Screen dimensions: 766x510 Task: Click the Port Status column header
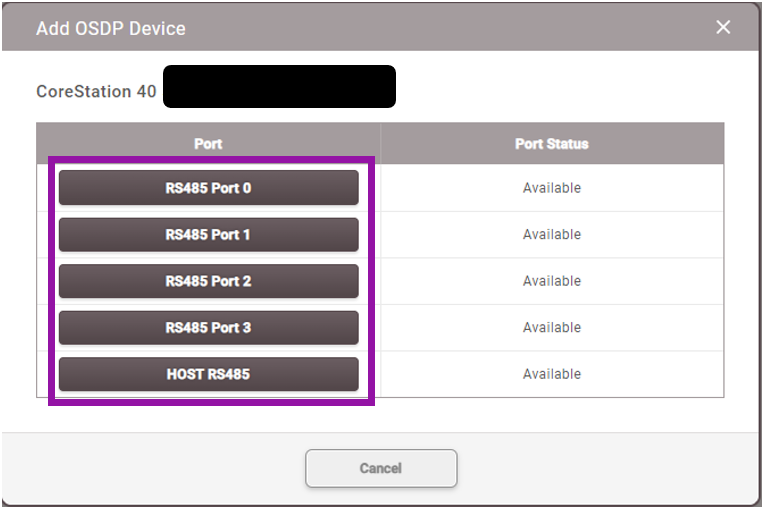pyautogui.click(x=552, y=144)
